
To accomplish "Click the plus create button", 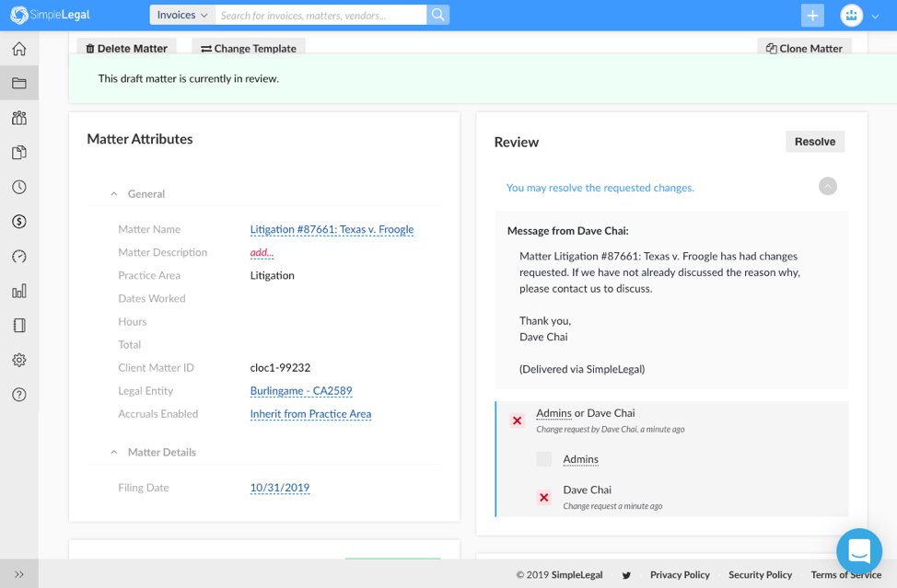I will coord(812,16).
